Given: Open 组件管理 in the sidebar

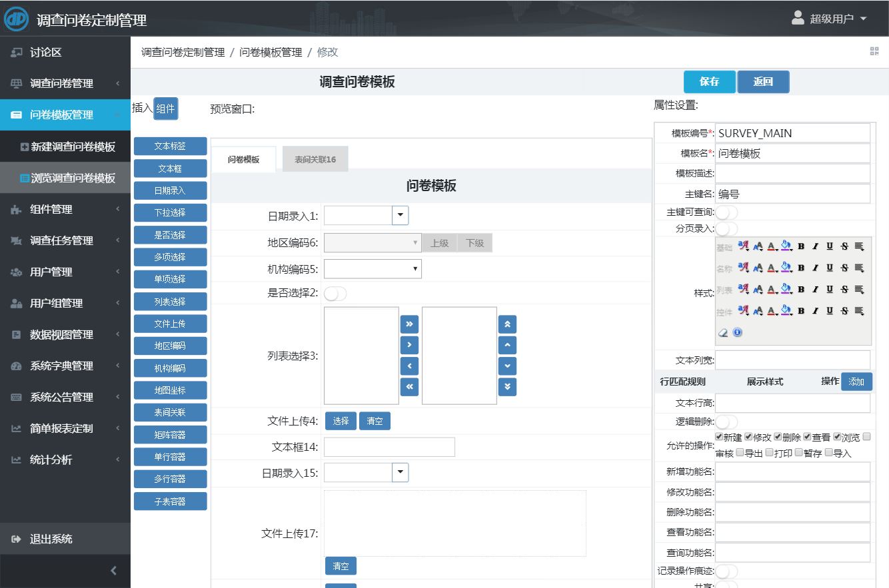Looking at the screenshot, I should click(x=51, y=210).
